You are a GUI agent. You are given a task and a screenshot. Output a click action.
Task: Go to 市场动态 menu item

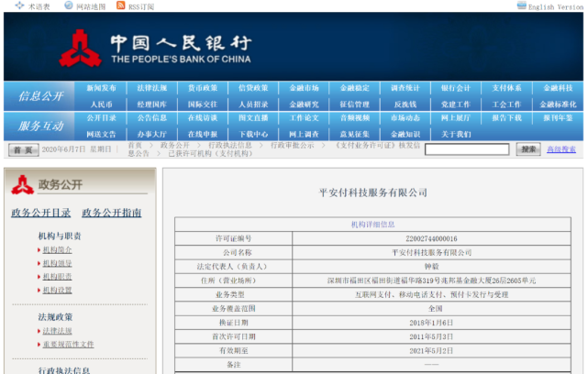(405, 118)
